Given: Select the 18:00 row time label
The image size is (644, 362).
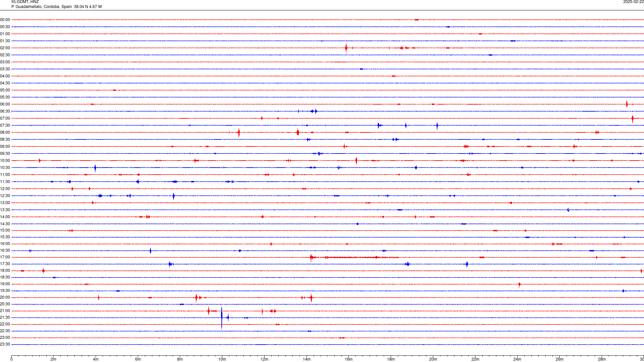Looking at the screenshot, I should tap(5, 270).
